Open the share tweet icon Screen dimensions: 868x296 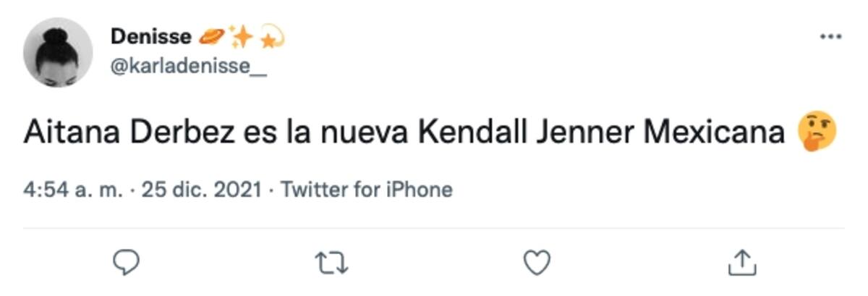click(x=741, y=262)
